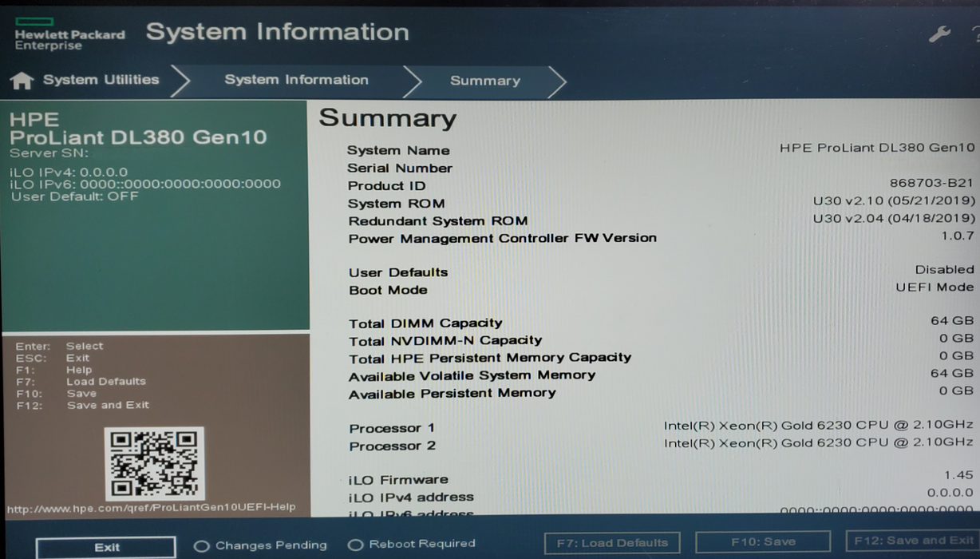
Task: Click the Hewlett Packard Enterprise logo
Action: [x=69, y=34]
